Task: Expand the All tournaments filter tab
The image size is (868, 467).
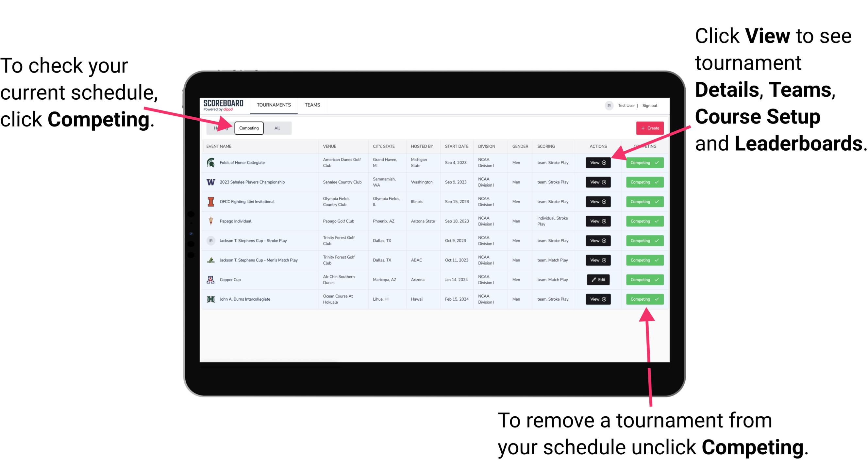Action: (x=276, y=128)
